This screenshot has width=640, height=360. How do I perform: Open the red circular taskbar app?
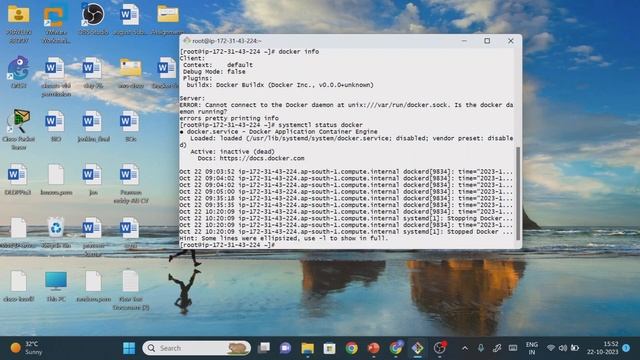(x=373, y=348)
